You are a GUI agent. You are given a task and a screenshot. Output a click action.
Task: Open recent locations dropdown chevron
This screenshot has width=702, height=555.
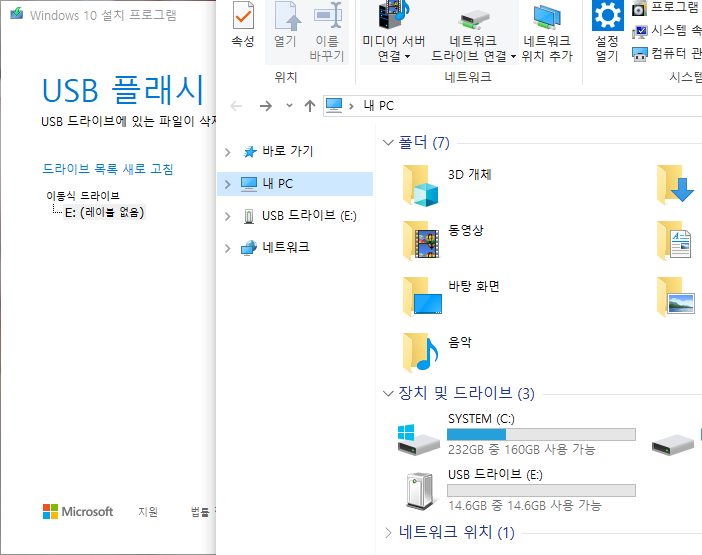289,106
